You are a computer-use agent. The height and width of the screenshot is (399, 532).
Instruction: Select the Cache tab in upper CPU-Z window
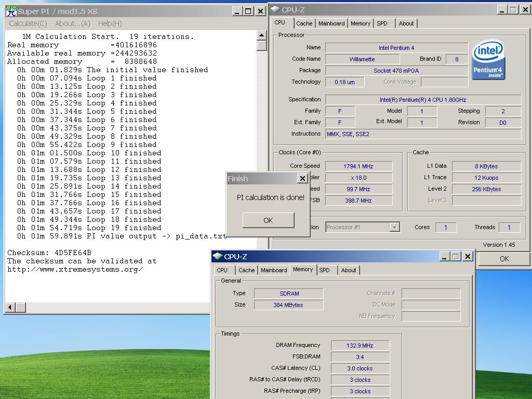304,23
